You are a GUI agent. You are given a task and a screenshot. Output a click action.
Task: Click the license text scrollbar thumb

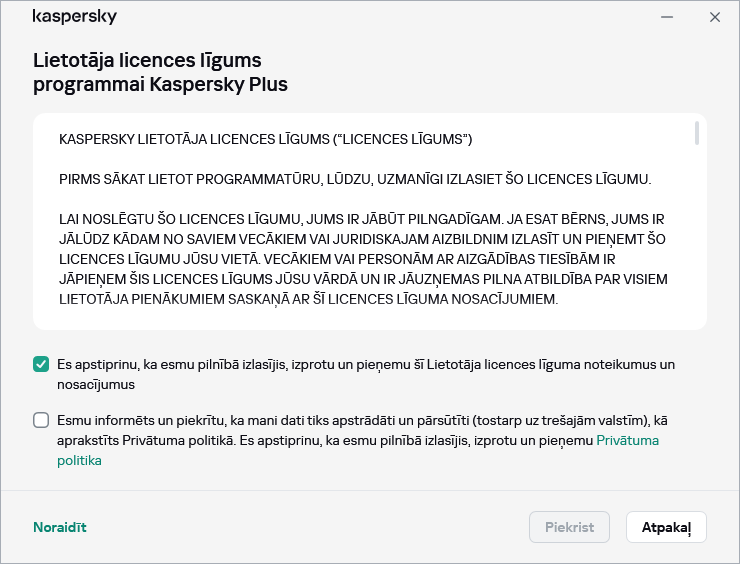point(696,134)
